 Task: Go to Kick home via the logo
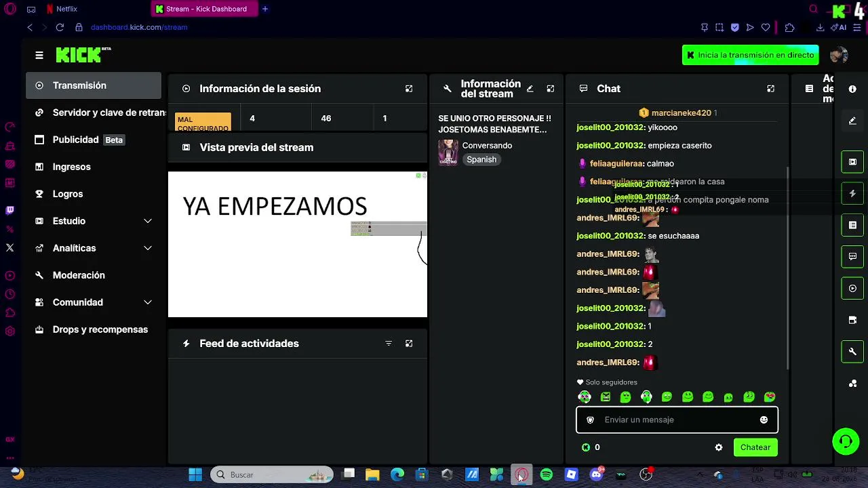click(83, 55)
